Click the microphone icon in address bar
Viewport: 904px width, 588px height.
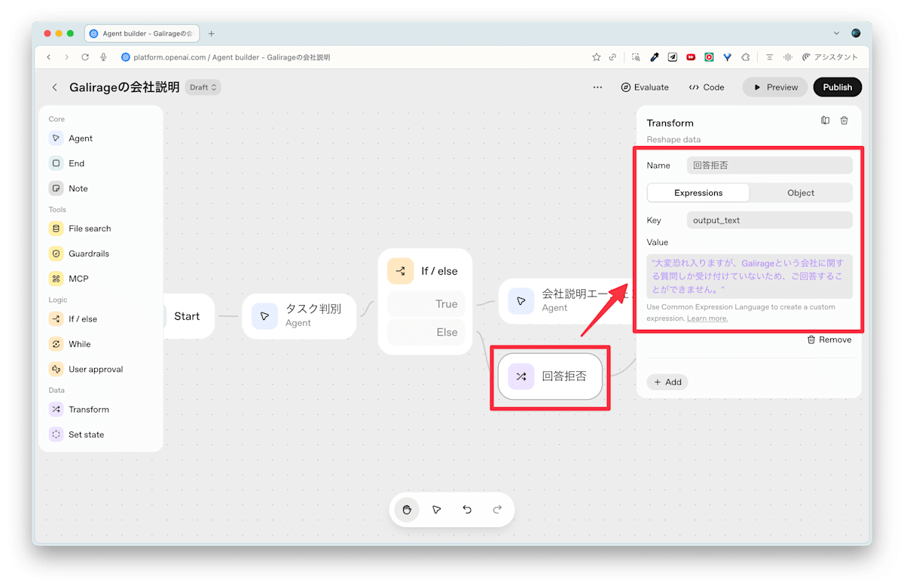pos(103,57)
